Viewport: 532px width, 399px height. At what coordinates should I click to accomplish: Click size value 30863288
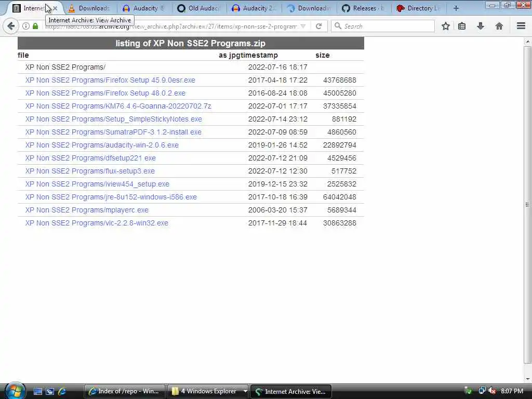pos(340,223)
